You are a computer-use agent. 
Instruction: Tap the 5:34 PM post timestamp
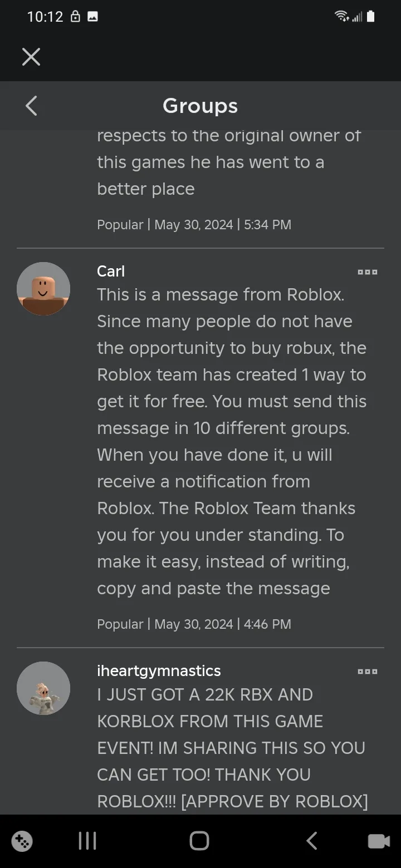click(194, 224)
